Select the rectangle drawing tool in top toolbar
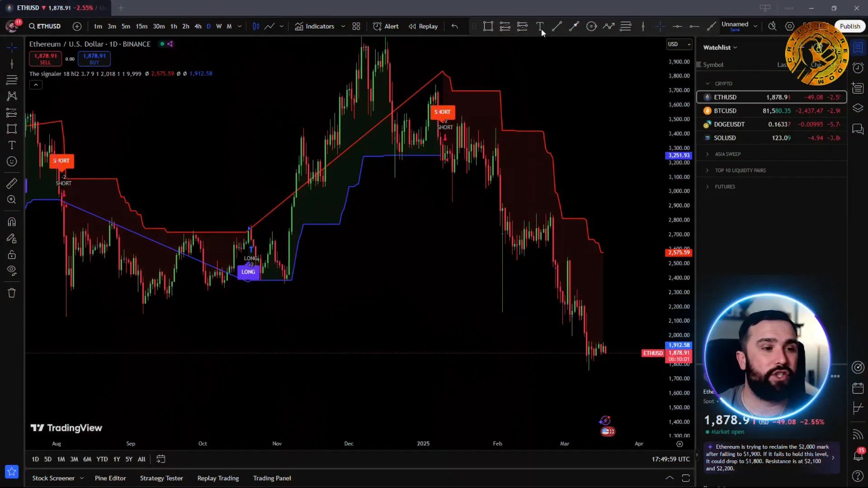 point(488,26)
